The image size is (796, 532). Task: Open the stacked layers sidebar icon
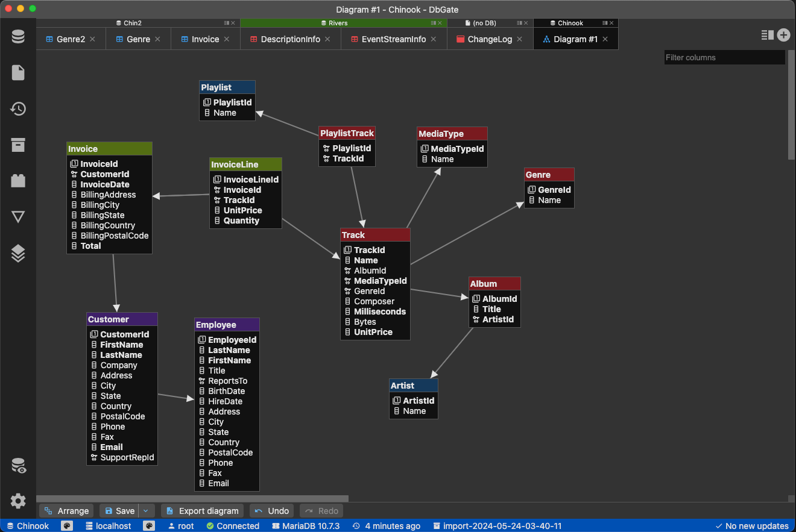[18, 254]
